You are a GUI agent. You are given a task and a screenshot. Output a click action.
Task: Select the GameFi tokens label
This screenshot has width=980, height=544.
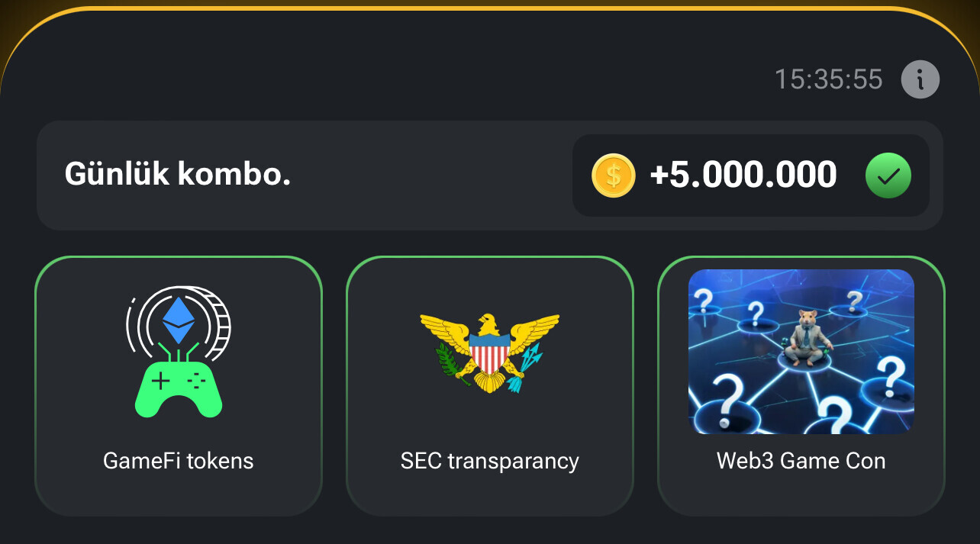tap(179, 461)
